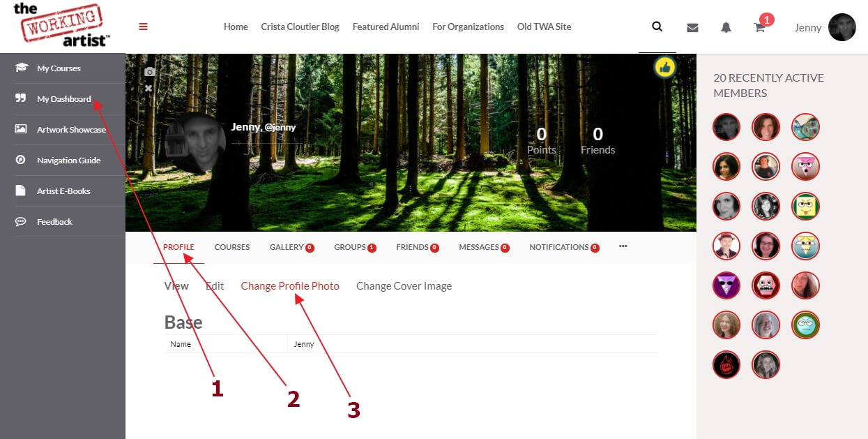The image size is (868, 439).
Task: Remove cover image with X icon
Action: [x=149, y=88]
